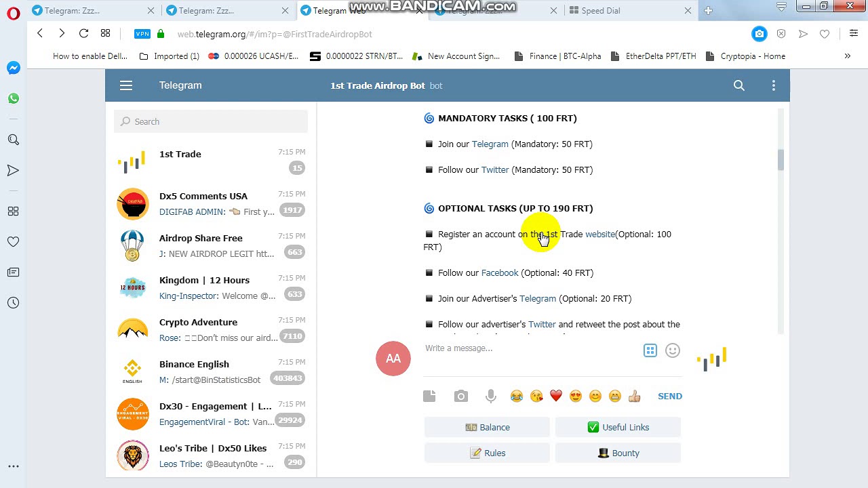
Task: Open emoji picker smiley icon
Action: tap(673, 350)
